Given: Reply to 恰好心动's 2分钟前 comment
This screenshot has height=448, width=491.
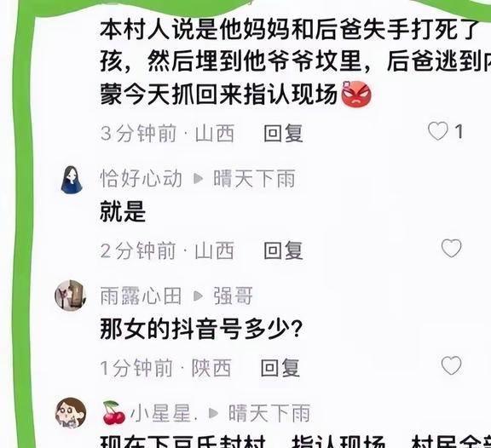Looking at the screenshot, I should pos(283,250).
